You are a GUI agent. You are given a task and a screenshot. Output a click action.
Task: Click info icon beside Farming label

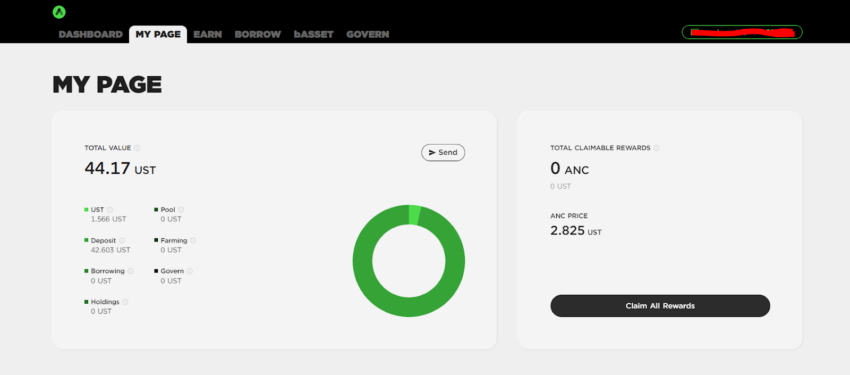pyautogui.click(x=194, y=241)
